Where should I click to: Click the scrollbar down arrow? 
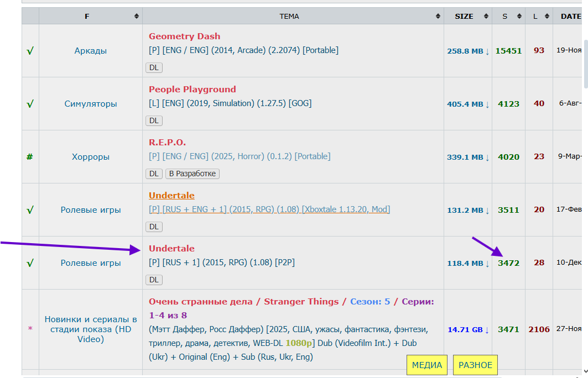(x=585, y=371)
